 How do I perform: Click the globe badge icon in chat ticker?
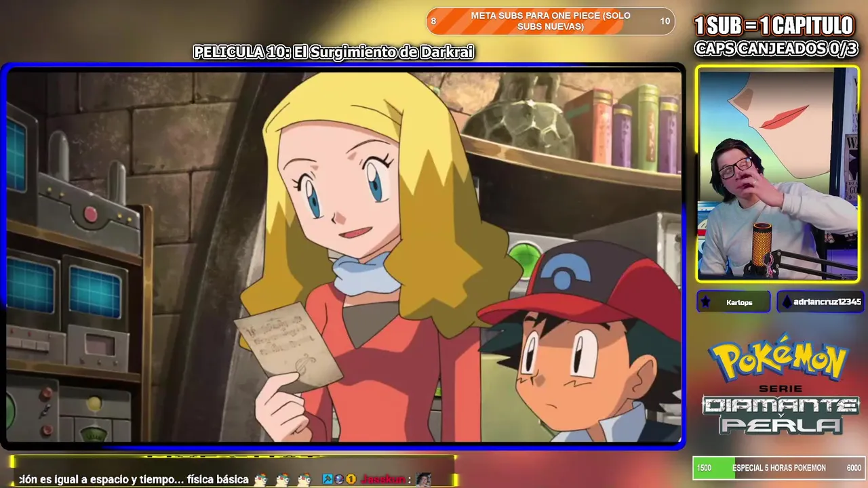coord(339,479)
